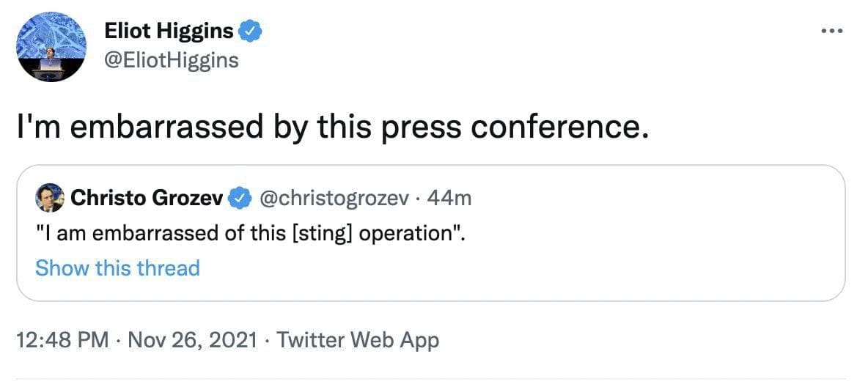Select 'Show this thread' link
This screenshot has height=384, width=868.
pyautogui.click(x=117, y=268)
